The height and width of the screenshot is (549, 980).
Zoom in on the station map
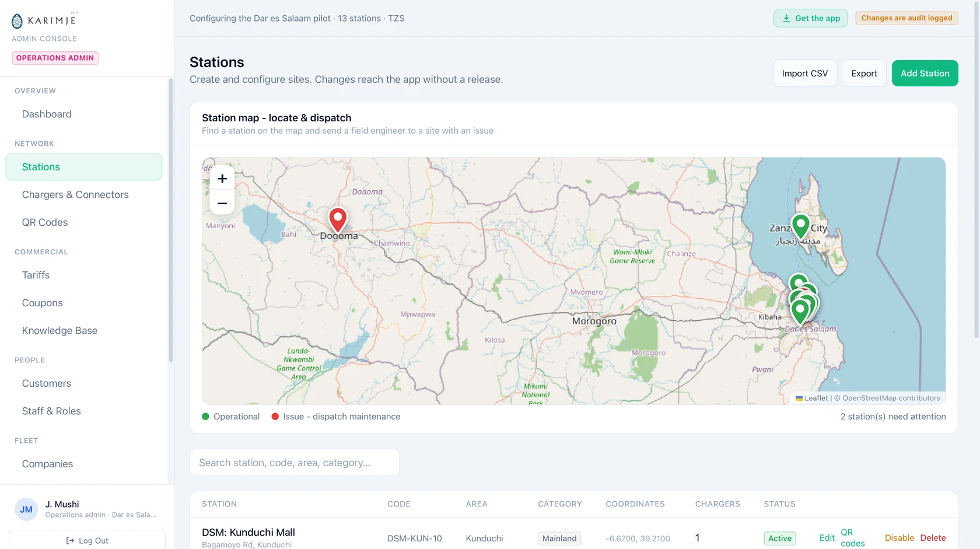pos(222,179)
